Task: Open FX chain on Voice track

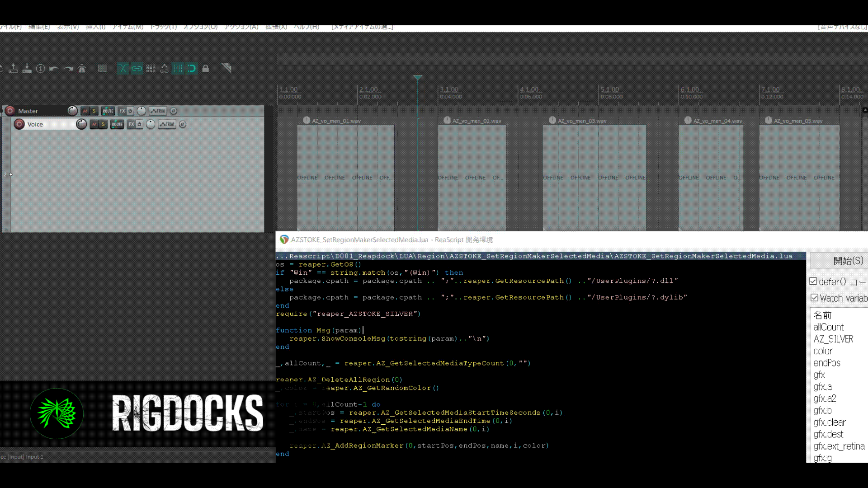Action: tap(131, 124)
